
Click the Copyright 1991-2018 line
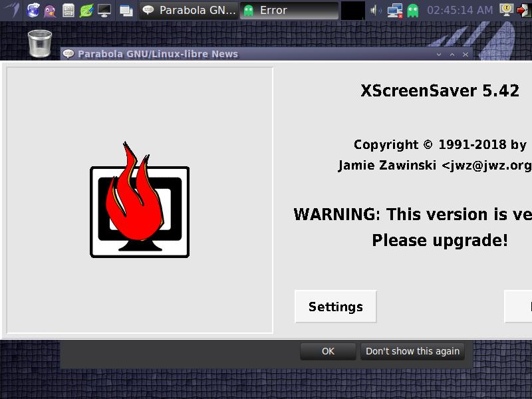(440, 144)
